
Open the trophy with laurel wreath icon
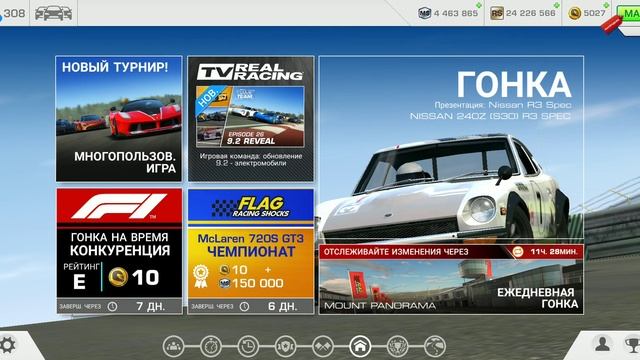click(397, 346)
